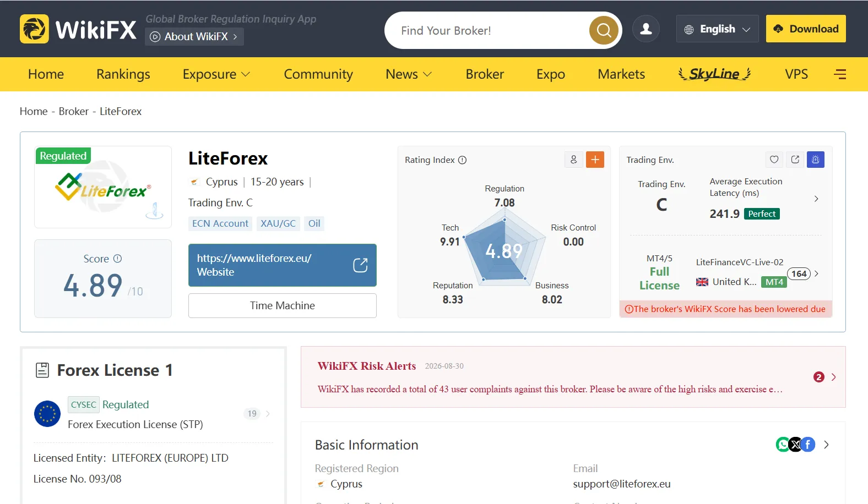Viewport: 868px width, 504px height.
Task: Open the Community menu item
Action: (318, 74)
